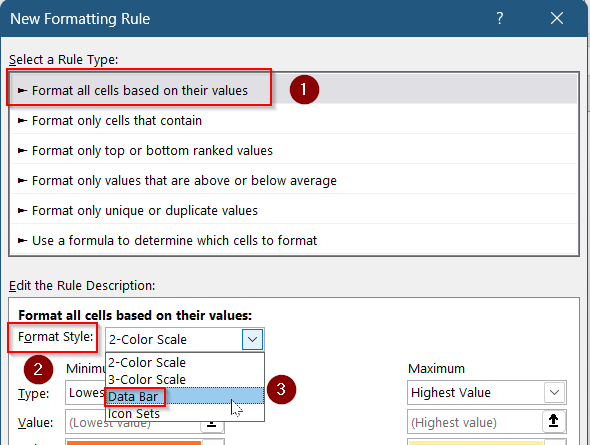Click the Minimum value range selector icon

212,425
